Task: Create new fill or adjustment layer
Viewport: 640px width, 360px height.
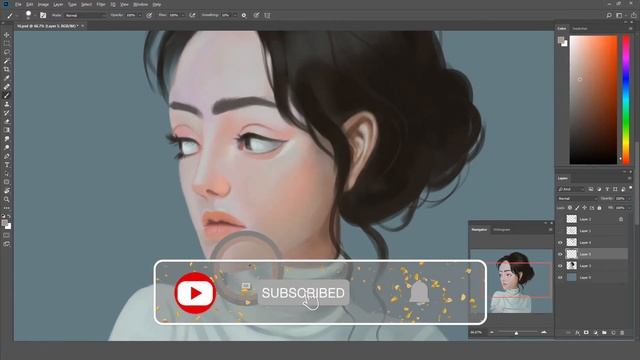Action: [595, 333]
